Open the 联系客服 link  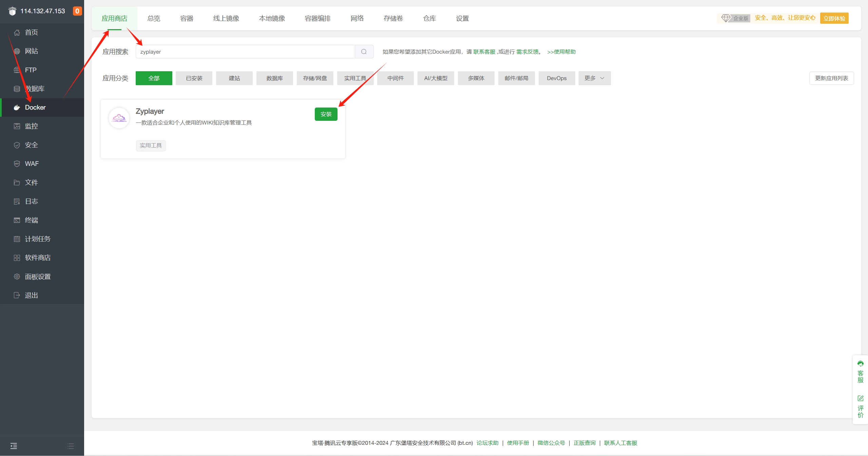pyautogui.click(x=484, y=52)
